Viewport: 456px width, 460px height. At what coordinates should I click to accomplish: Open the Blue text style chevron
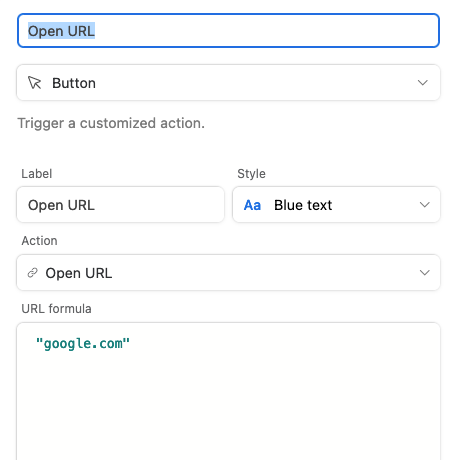424,205
